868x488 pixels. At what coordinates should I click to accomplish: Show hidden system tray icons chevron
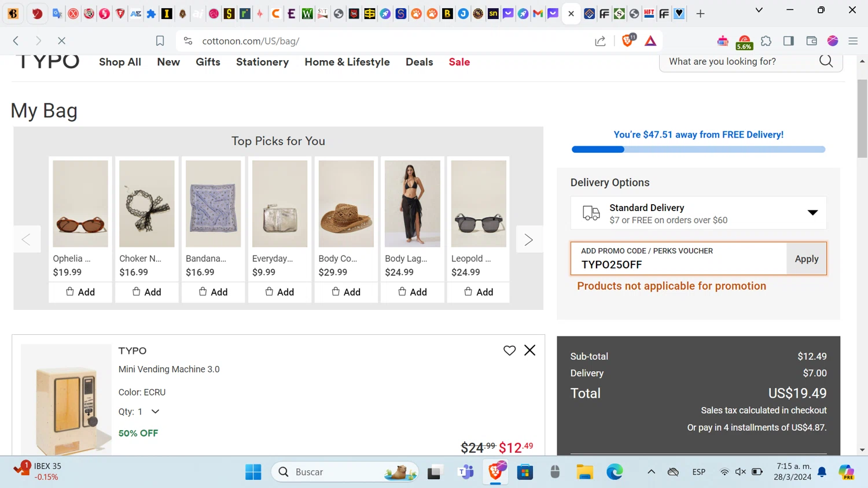(x=651, y=472)
